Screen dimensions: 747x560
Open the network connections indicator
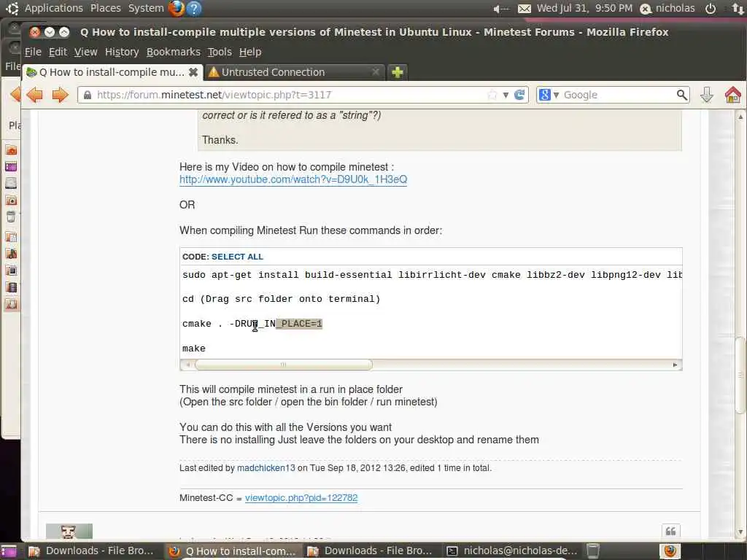738,9
